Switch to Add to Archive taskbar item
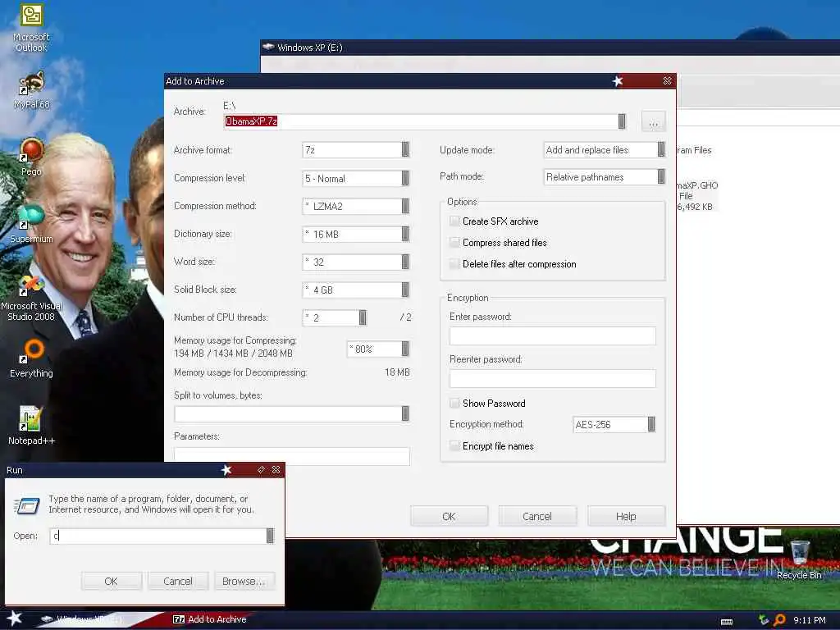Image resolution: width=840 pixels, height=630 pixels. pyautogui.click(x=212, y=619)
